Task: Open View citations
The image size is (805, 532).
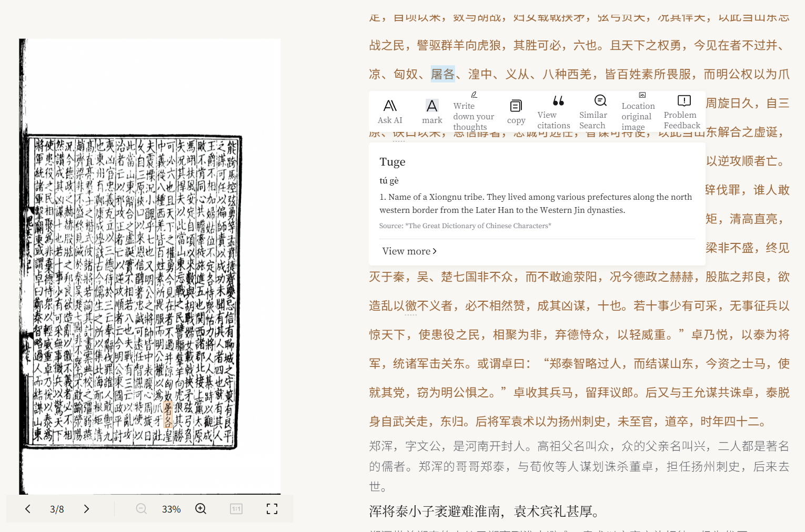Action: pos(554,112)
